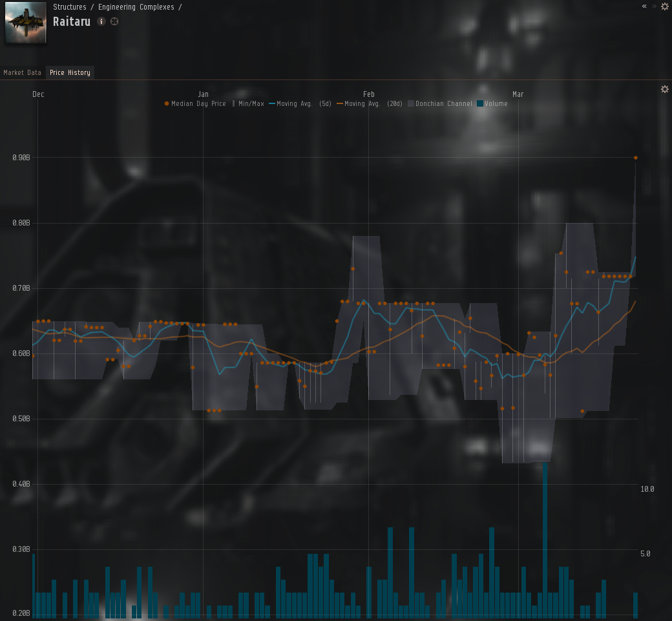The width and height of the screenshot is (672, 621).
Task: Click the 0.60B price axis label
Action: 21,353
